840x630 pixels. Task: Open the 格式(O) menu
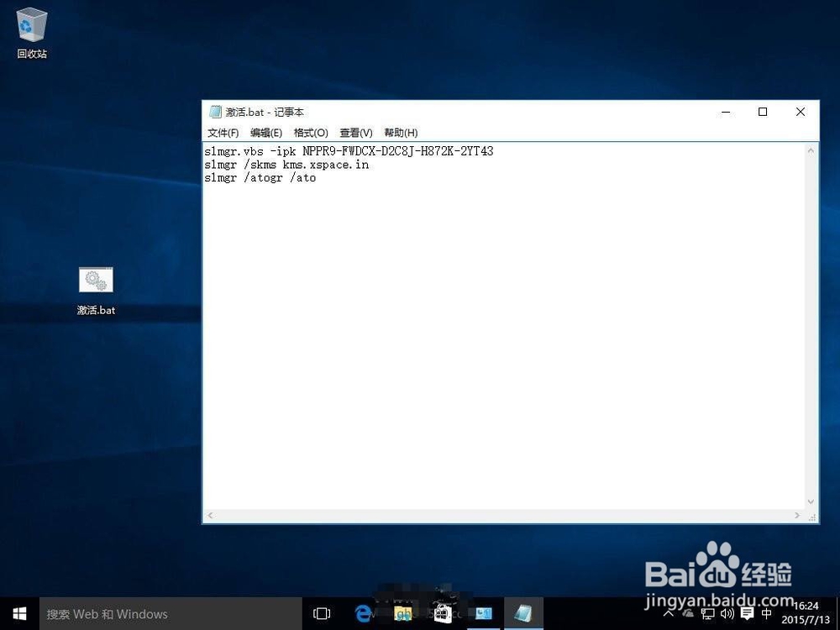point(310,132)
